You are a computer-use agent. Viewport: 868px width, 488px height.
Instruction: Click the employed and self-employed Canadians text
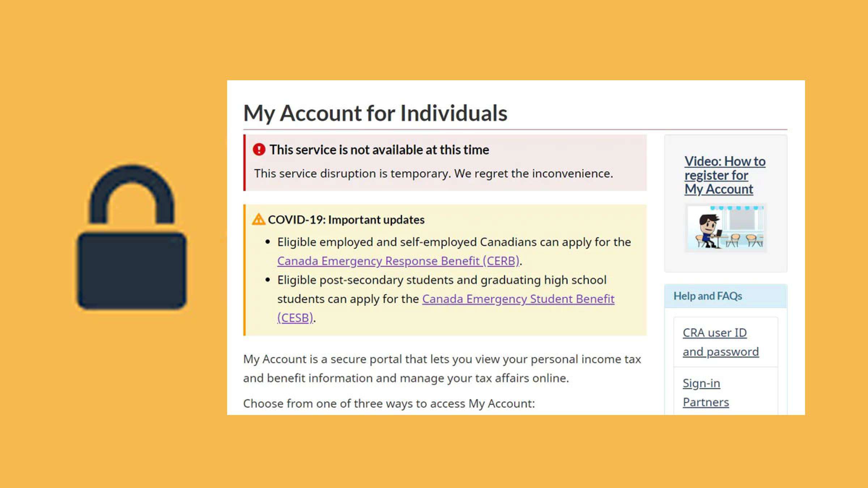(x=454, y=242)
